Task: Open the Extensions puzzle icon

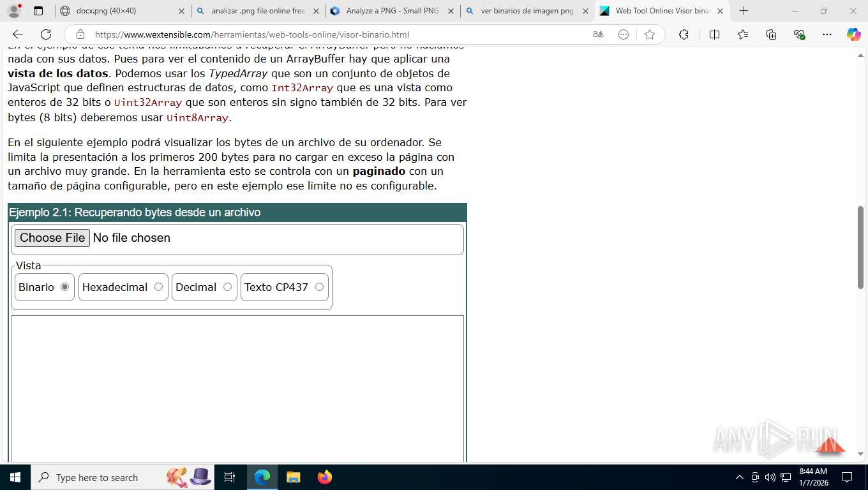Action: [684, 34]
